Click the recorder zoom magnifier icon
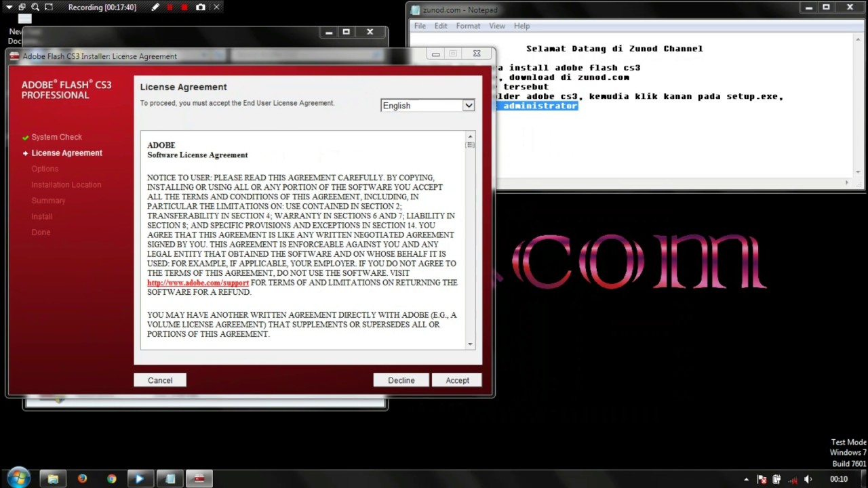Image resolution: width=868 pixels, height=488 pixels. point(35,7)
